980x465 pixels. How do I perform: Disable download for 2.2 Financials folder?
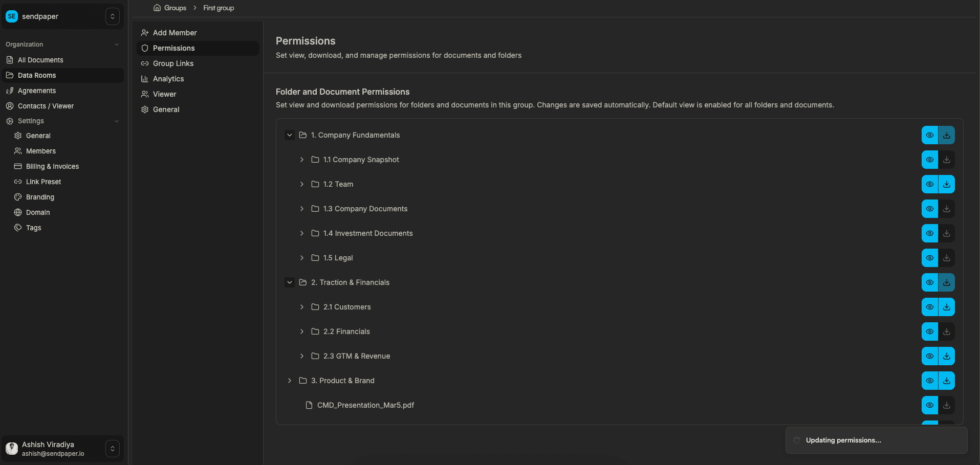(946, 331)
